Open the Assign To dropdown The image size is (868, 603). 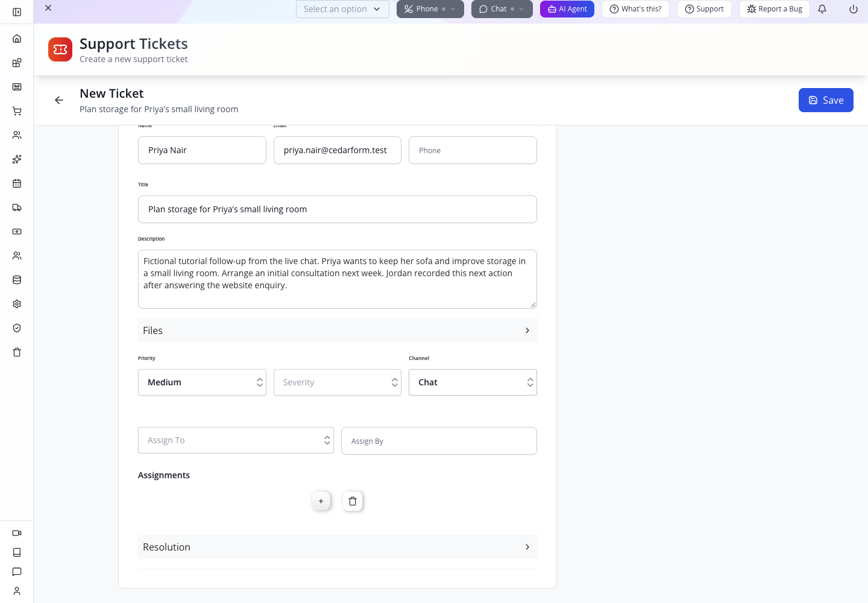pyautogui.click(x=236, y=440)
